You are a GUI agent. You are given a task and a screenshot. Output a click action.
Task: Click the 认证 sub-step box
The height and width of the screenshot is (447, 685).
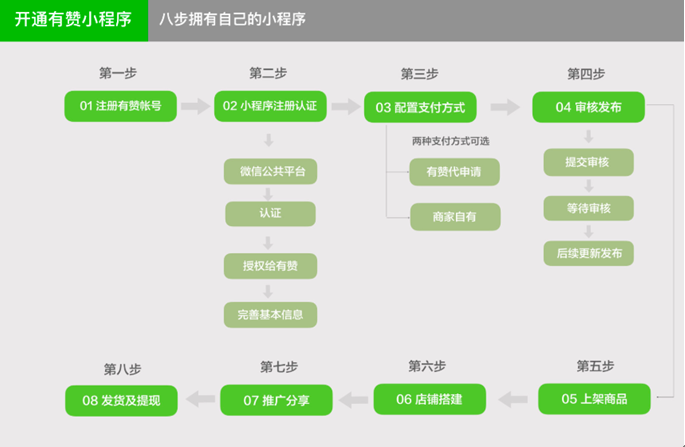[x=270, y=213]
